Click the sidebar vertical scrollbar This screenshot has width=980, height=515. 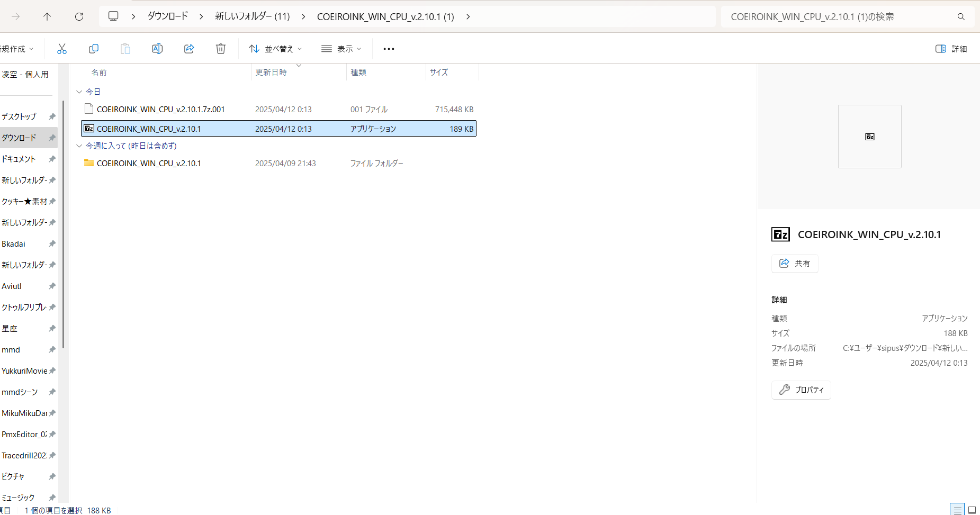(63, 225)
